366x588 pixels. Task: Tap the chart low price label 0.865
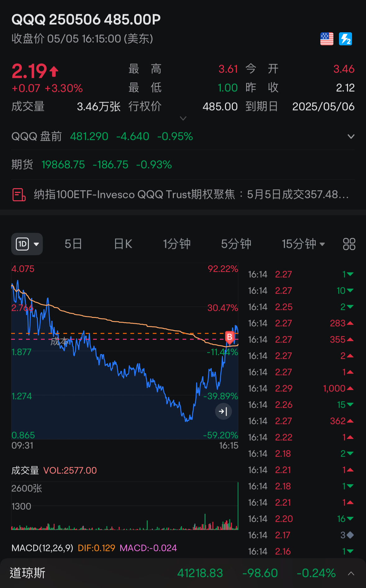point(23,435)
